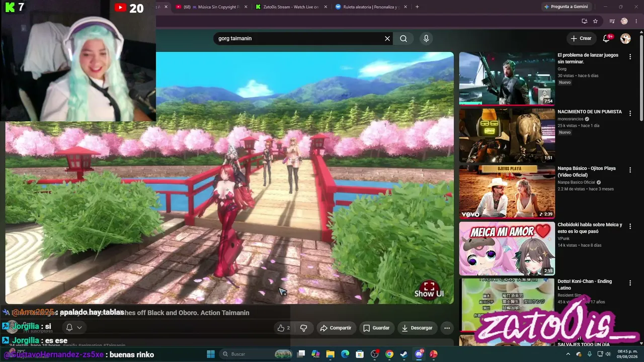Open options for 'El problema de lanzar juegos' video
The width and height of the screenshot is (644, 362).
click(x=630, y=57)
